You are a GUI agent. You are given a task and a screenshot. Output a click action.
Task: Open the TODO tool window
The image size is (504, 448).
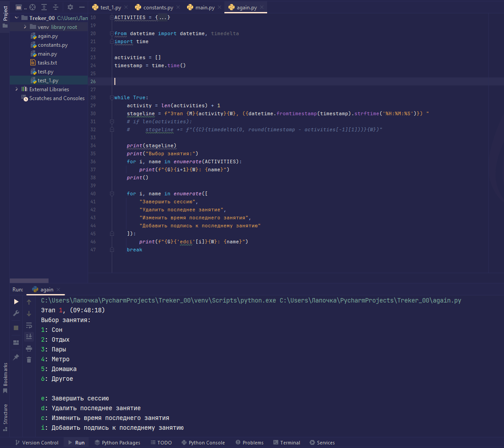pyautogui.click(x=161, y=443)
